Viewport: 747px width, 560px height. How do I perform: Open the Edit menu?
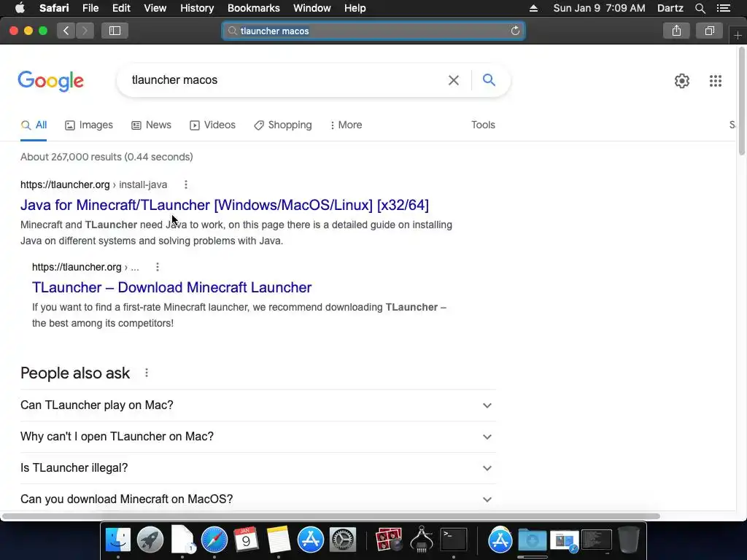(121, 8)
